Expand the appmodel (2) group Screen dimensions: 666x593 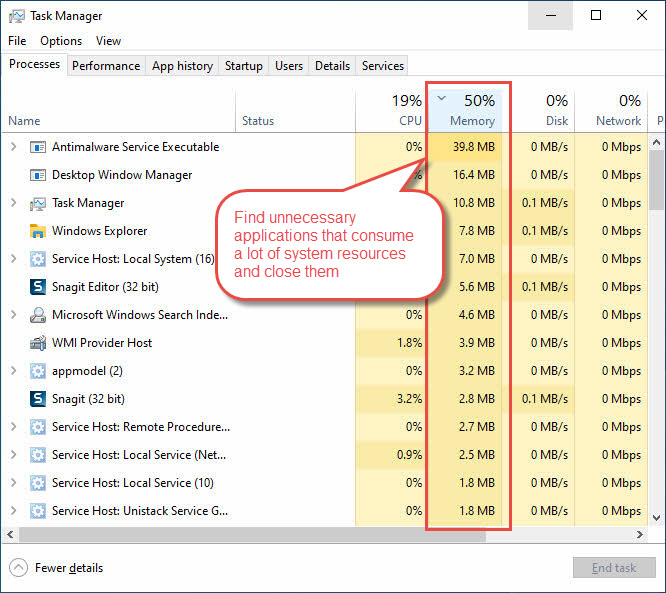click(x=13, y=371)
